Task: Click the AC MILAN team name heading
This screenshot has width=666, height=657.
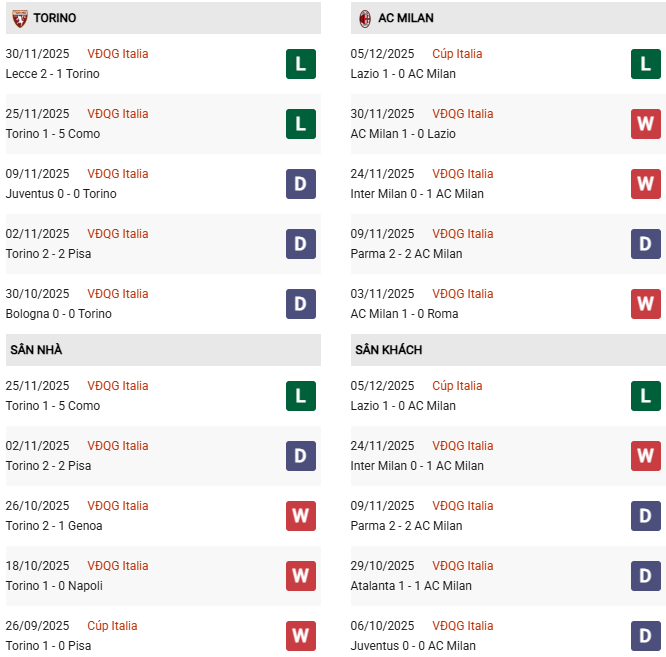Action: coord(406,18)
